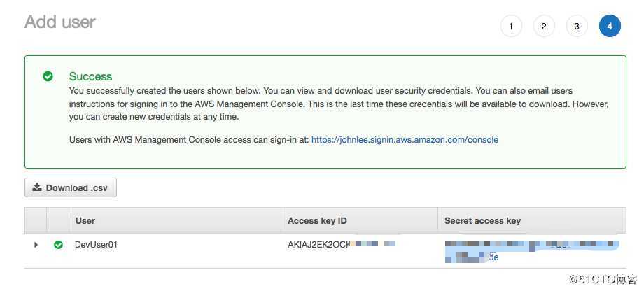This screenshot has width=644, height=291.
Task: Click the AKIAJ2EK2OC access key value
Action: 341,245
